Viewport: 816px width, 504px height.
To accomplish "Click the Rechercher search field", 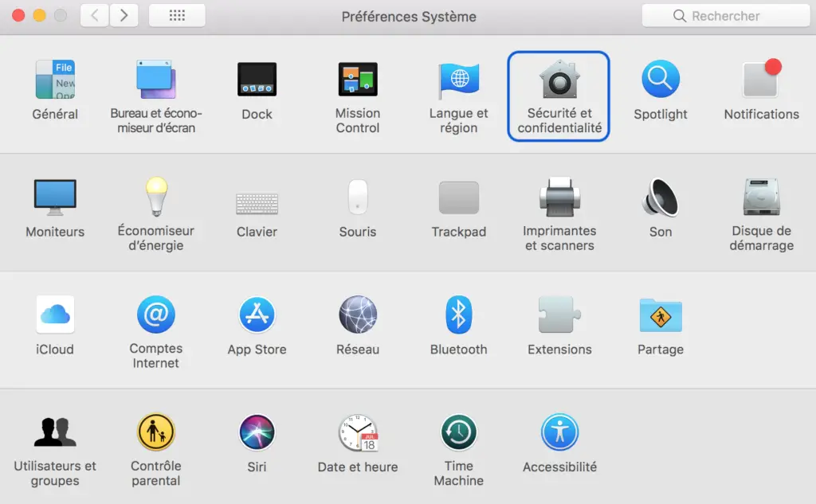I will [x=725, y=16].
